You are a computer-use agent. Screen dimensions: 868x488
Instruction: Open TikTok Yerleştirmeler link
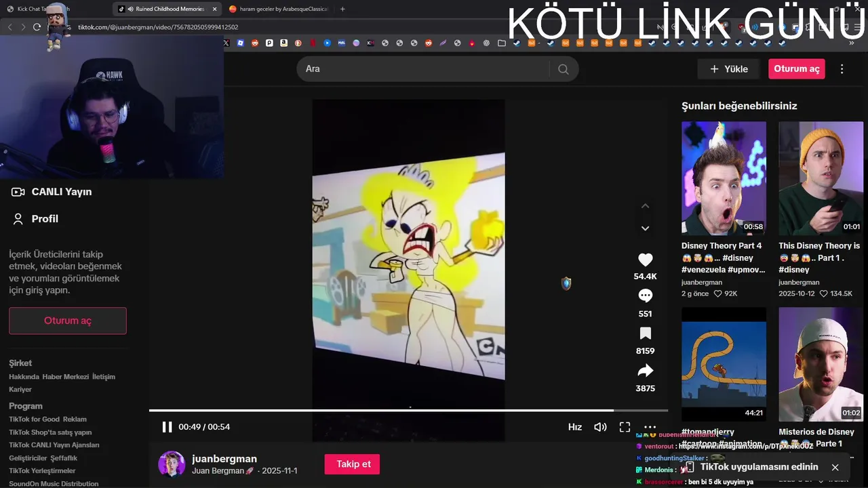point(42,471)
